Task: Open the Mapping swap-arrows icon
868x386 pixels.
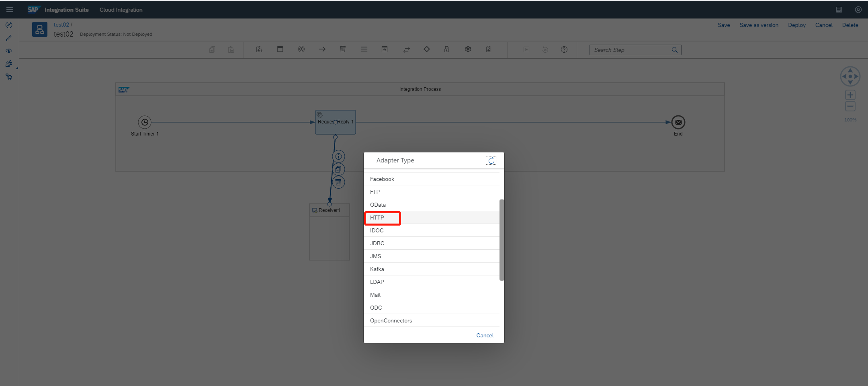Action: click(x=407, y=49)
